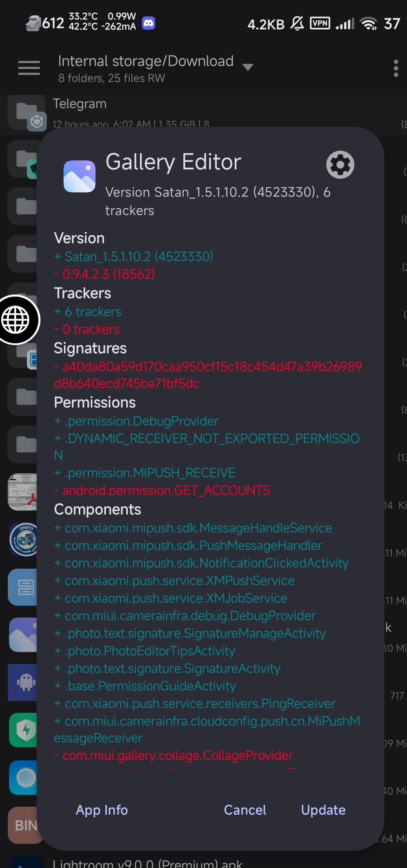This screenshot has width=407, height=868.
Task: Expand the Internal storage/Download path dropdown
Action: click(x=248, y=67)
